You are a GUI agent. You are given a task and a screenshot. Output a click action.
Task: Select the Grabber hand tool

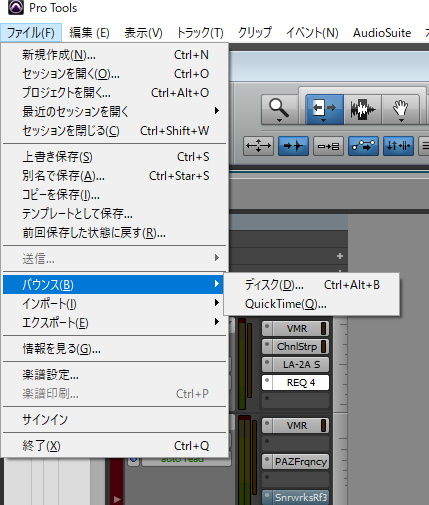[400, 110]
